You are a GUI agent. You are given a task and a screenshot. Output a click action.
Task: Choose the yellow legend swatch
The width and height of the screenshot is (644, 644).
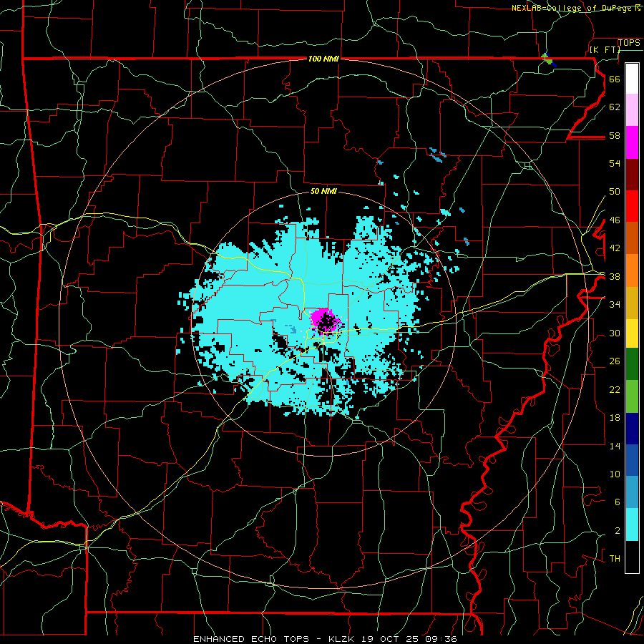(x=632, y=333)
